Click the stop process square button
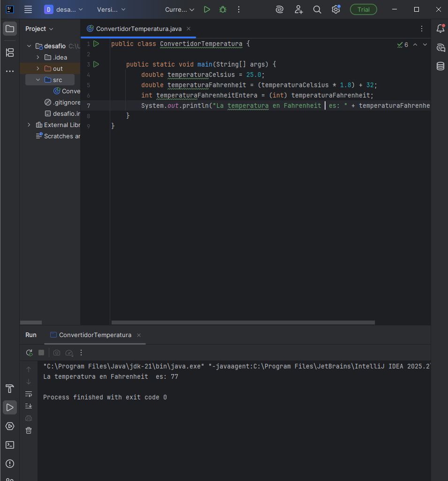Screen dimensions: 448x481 tap(41, 353)
